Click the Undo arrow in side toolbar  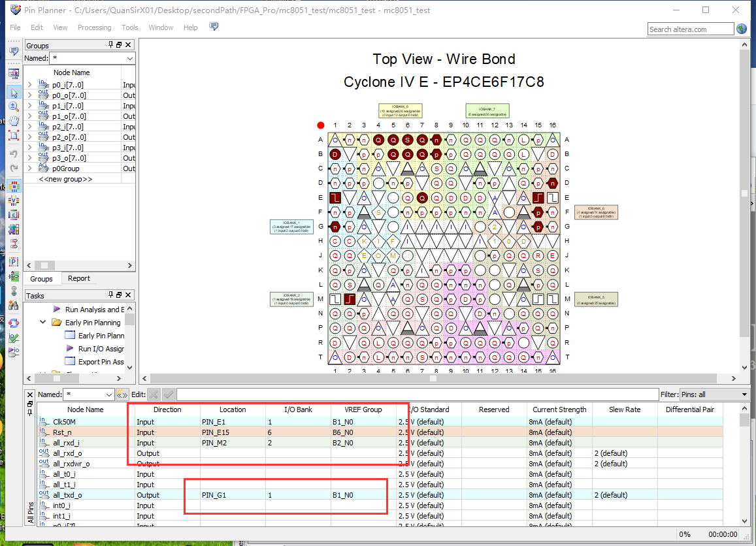14,153
